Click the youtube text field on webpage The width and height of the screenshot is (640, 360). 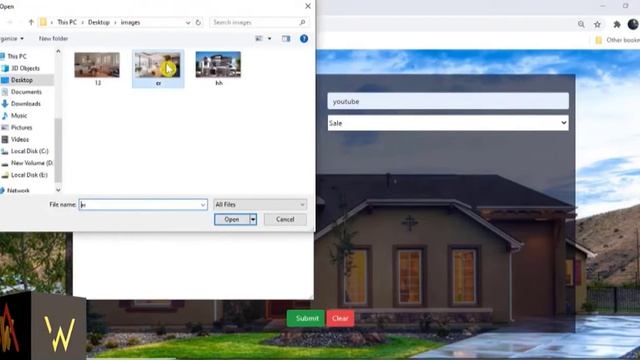tap(448, 101)
